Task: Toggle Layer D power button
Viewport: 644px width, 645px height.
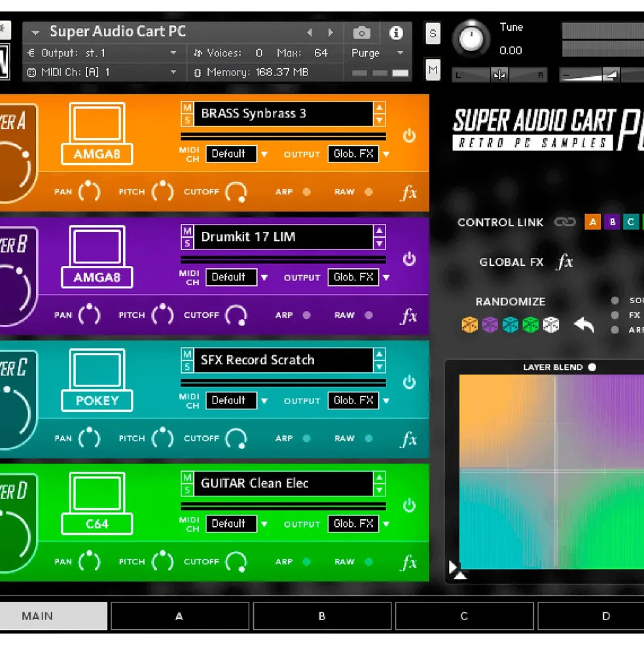Action: point(409,505)
